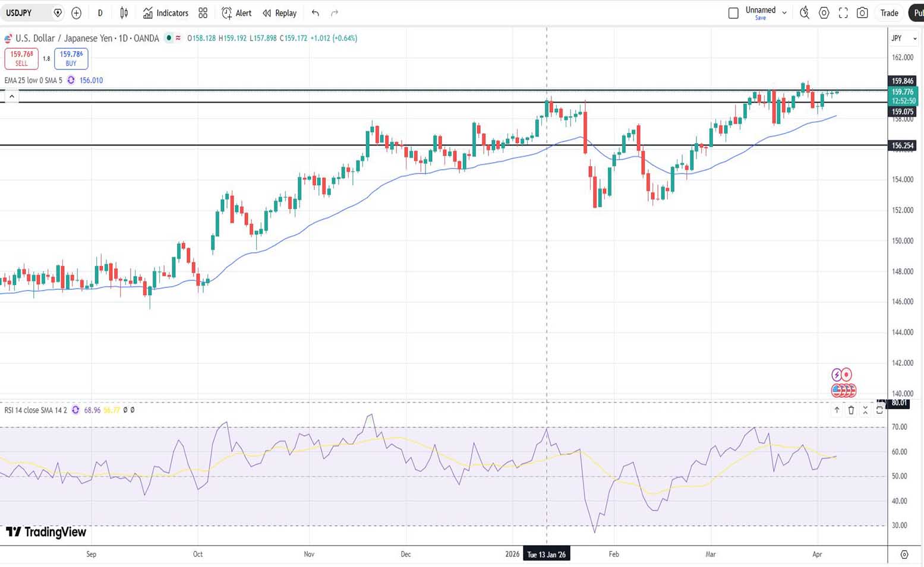Screen dimensions: 924x567
Task: Toggle the market status dot beside OANDA
Action: tap(169, 38)
